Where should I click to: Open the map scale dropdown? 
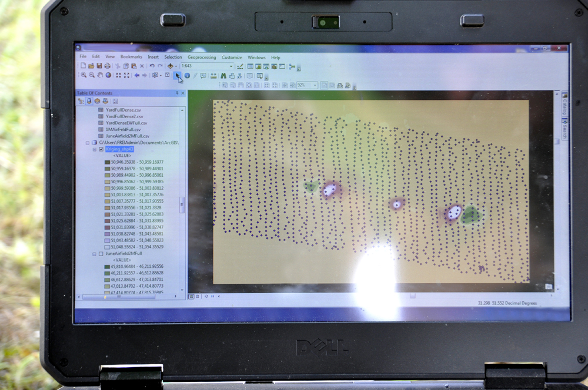click(231, 66)
